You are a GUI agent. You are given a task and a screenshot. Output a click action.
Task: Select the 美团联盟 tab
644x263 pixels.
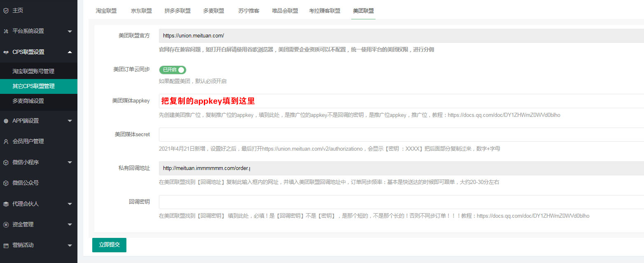364,11
